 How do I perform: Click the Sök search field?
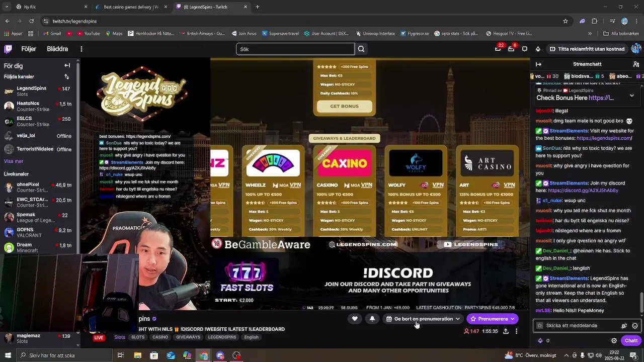coord(295,49)
